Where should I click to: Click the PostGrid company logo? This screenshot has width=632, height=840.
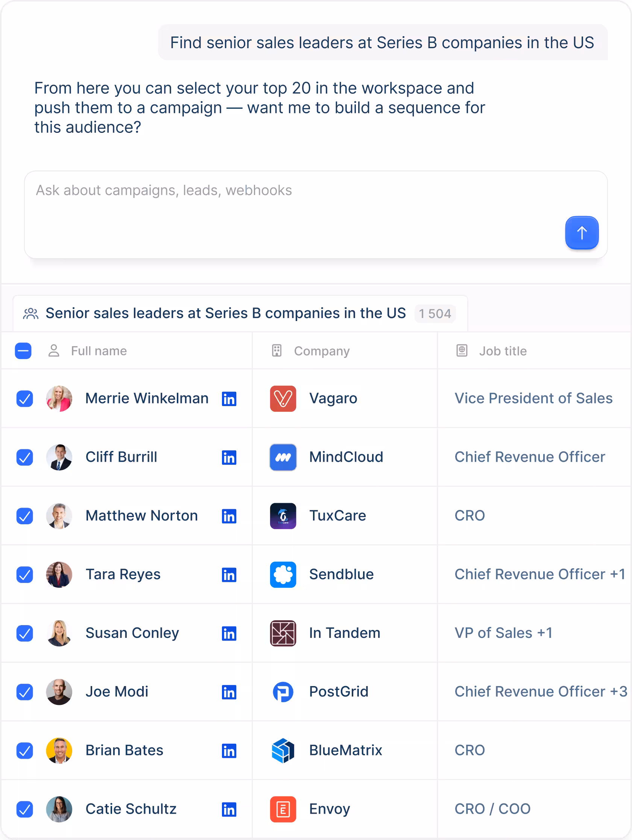point(283,692)
